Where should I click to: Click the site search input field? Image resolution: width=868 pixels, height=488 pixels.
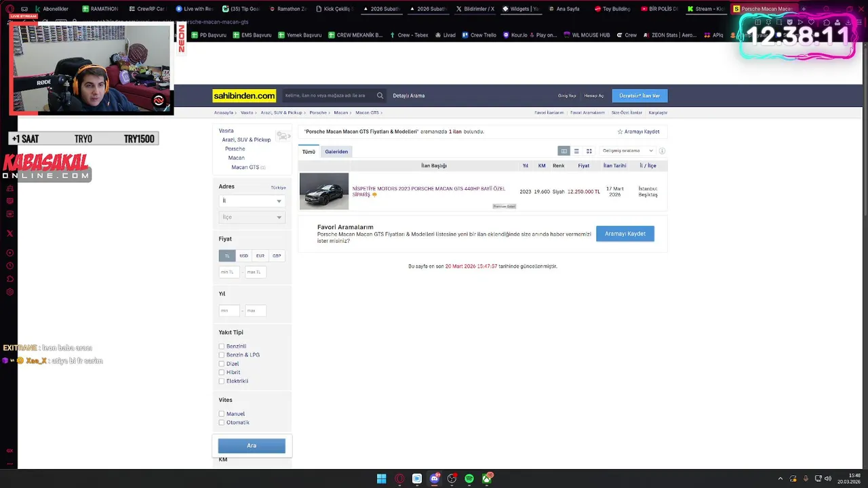coord(328,96)
